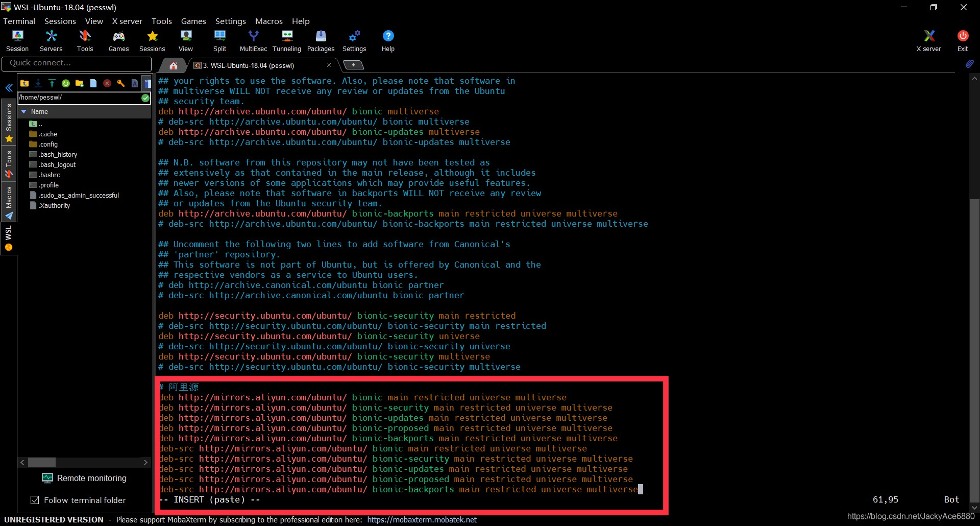Select the .bashrc file
Image resolution: width=980 pixels, height=526 pixels.
(45, 175)
